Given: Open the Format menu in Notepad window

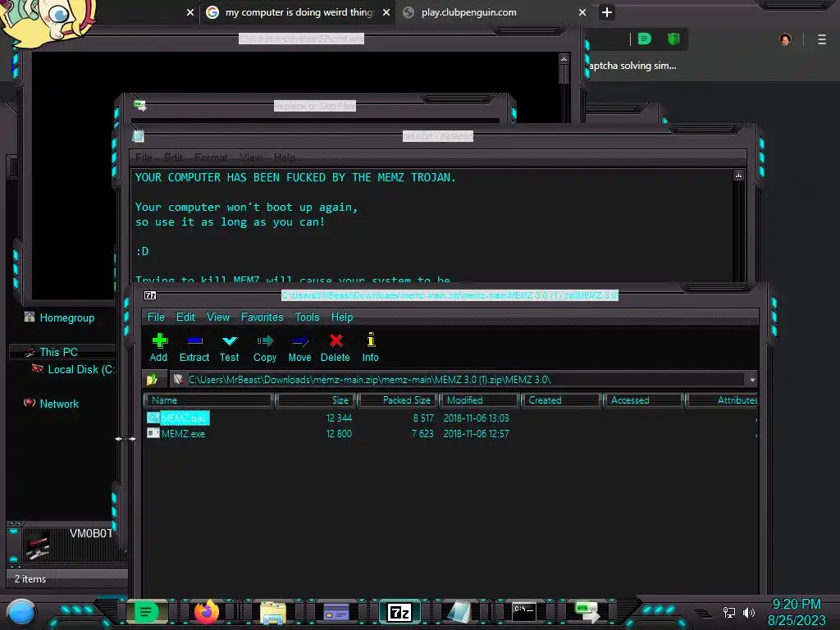Looking at the screenshot, I should click(211, 157).
